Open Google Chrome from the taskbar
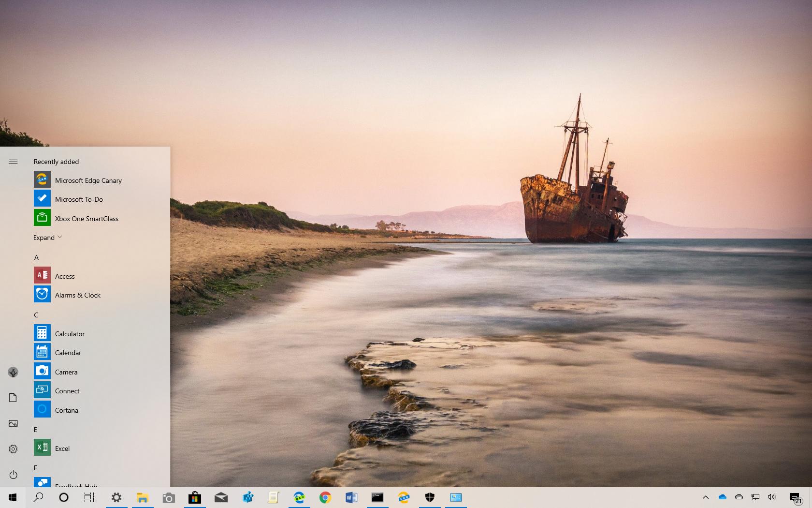The image size is (812, 508). point(325,497)
